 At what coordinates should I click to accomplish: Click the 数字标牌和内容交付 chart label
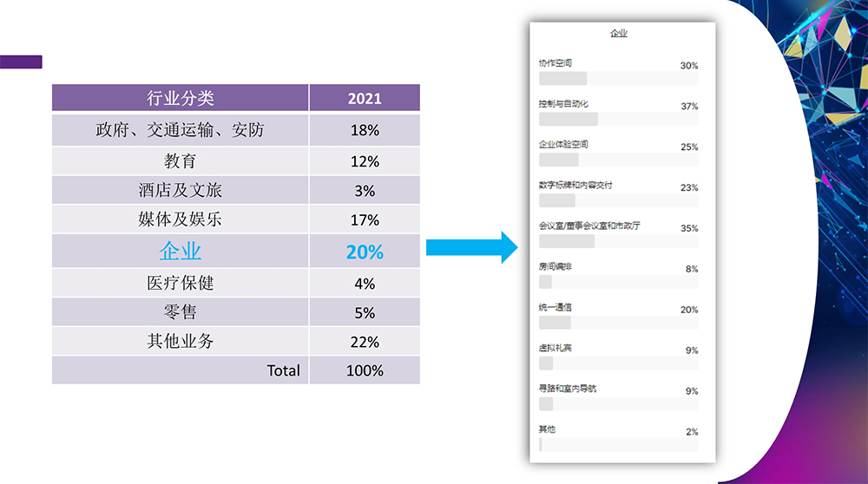(x=576, y=185)
